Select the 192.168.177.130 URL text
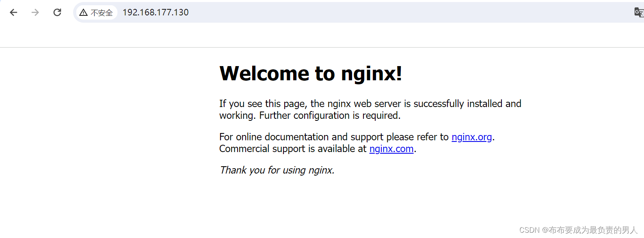The height and width of the screenshot is (238, 644). point(156,13)
